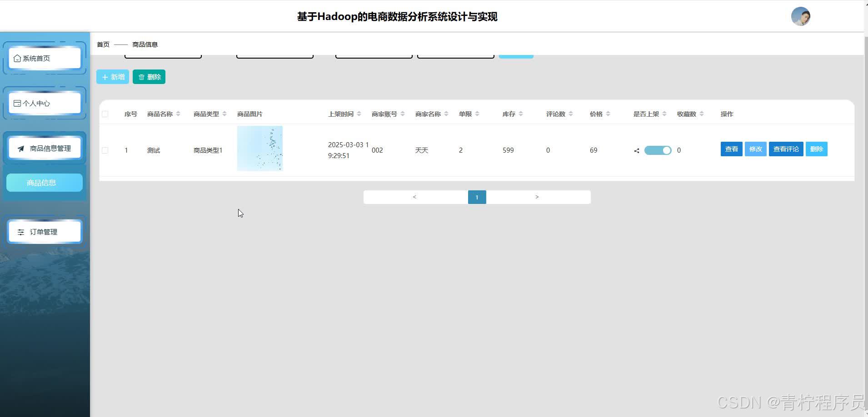Image resolution: width=868 pixels, height=417 pixels.
Task: Open the user avatar at top right
Action: pos(800,16)
